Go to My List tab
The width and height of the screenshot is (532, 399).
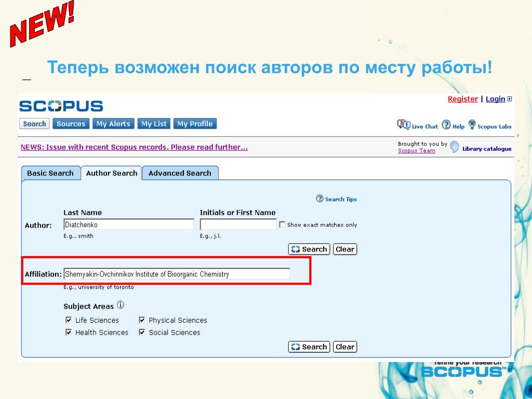[154, 124]
